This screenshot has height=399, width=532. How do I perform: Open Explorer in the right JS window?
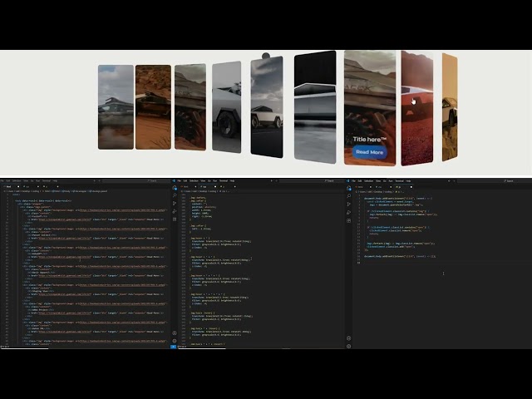click(x=349, y=188)
